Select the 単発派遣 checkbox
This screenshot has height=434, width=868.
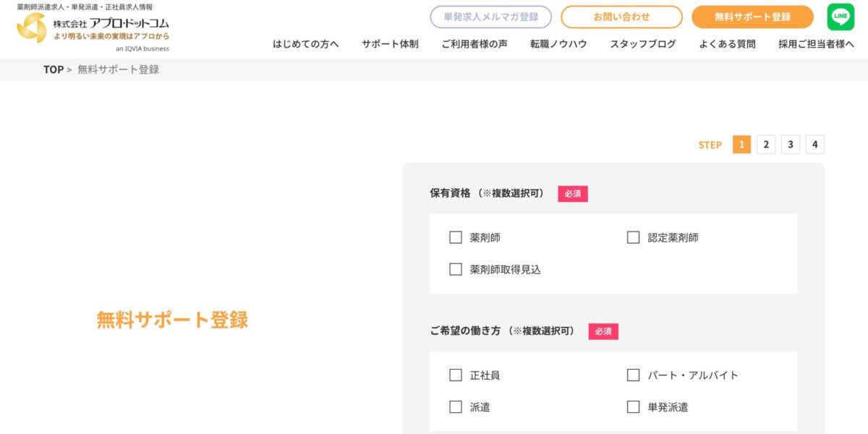pos(634,407)
